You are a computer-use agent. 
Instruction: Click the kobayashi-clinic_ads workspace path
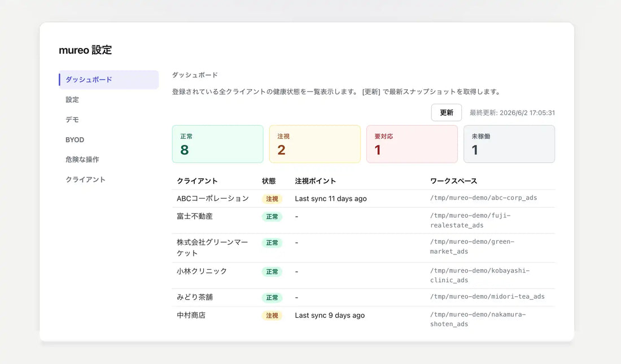coord(480,275)
